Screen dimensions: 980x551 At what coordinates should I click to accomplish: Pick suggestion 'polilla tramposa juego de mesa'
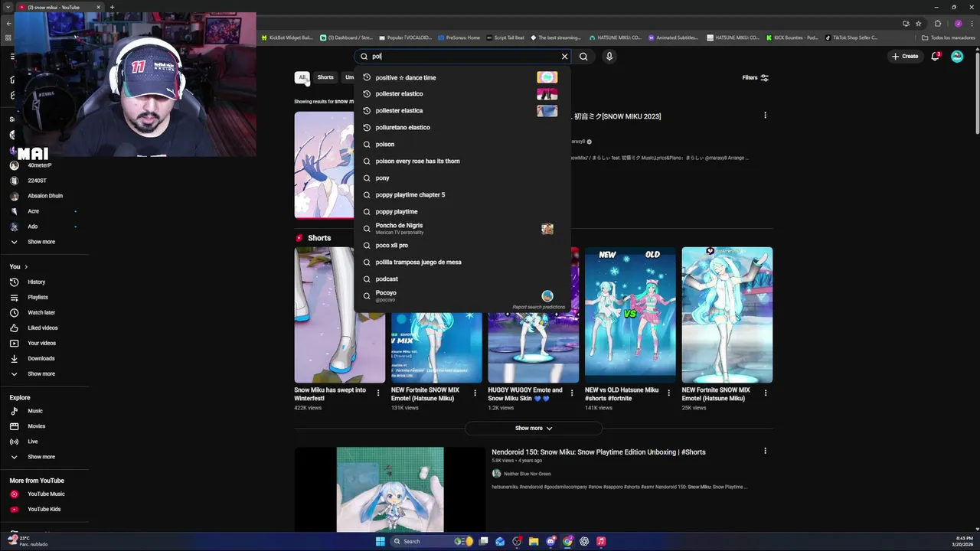(x=462, y=262)
